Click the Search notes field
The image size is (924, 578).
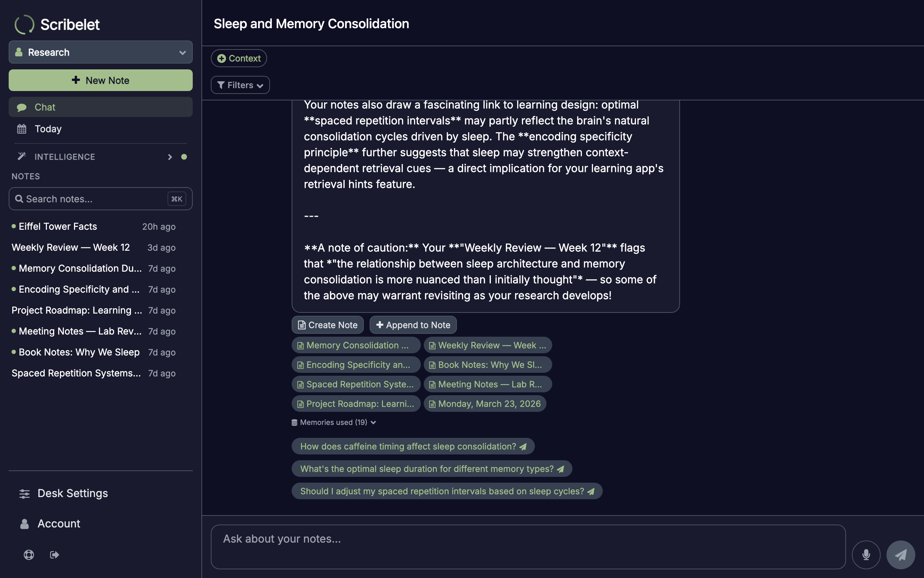coord(100,199)
